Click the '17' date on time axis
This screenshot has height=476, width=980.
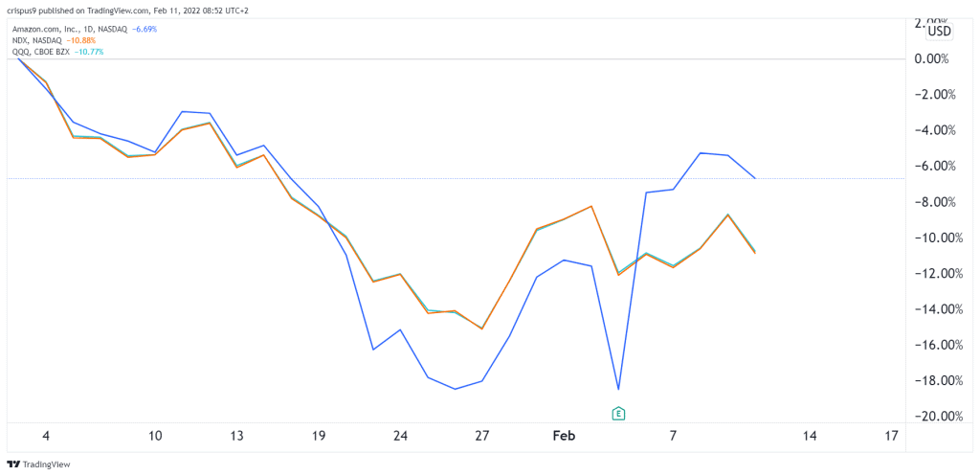[891, 436]
